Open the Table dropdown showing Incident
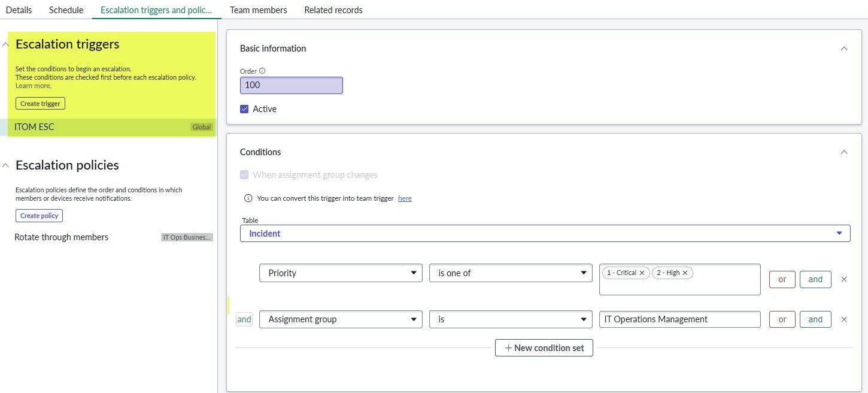The image size is (868, 393). point(545,234)
